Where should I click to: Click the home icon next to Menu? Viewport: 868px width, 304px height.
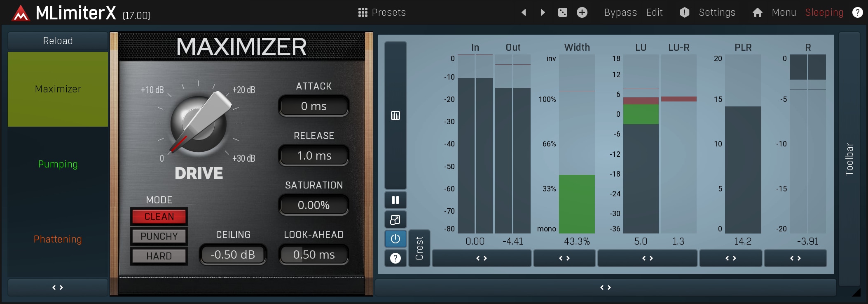coord(757,12)
